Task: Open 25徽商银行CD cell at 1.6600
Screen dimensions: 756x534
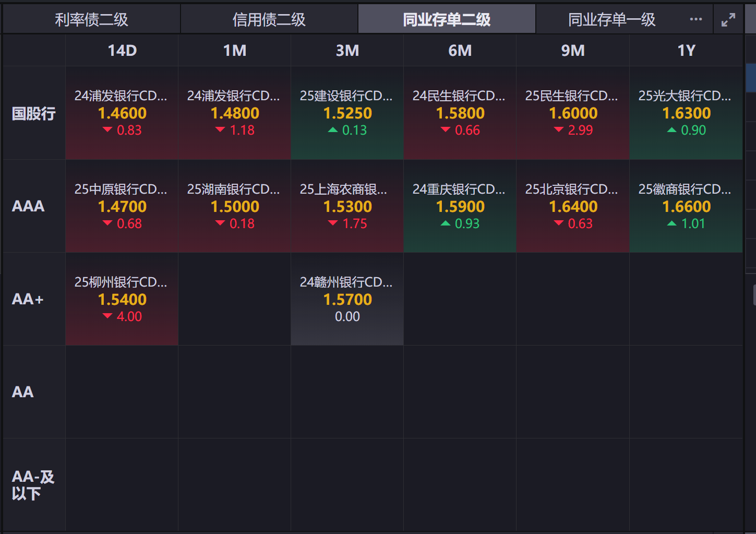Action: (x=686, y=206)
